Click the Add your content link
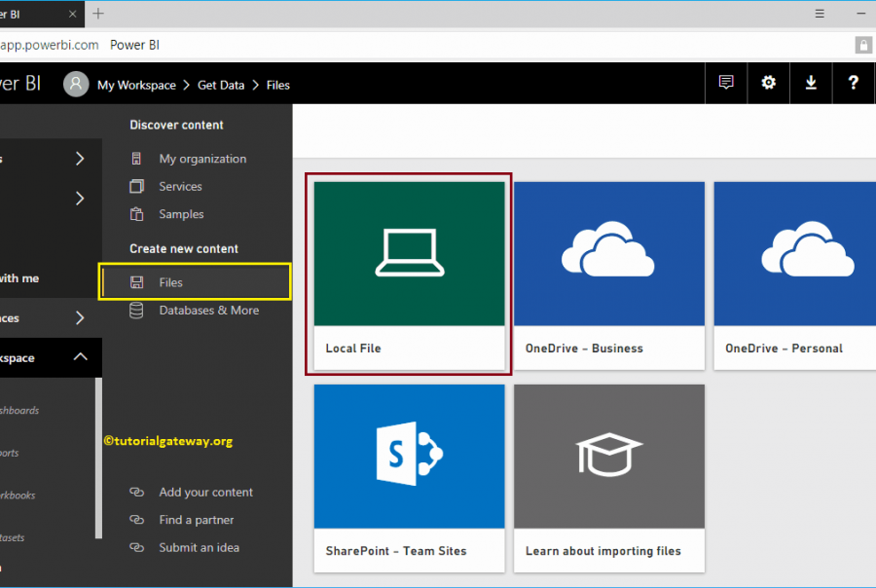The image size is (876, 588). 203,492
